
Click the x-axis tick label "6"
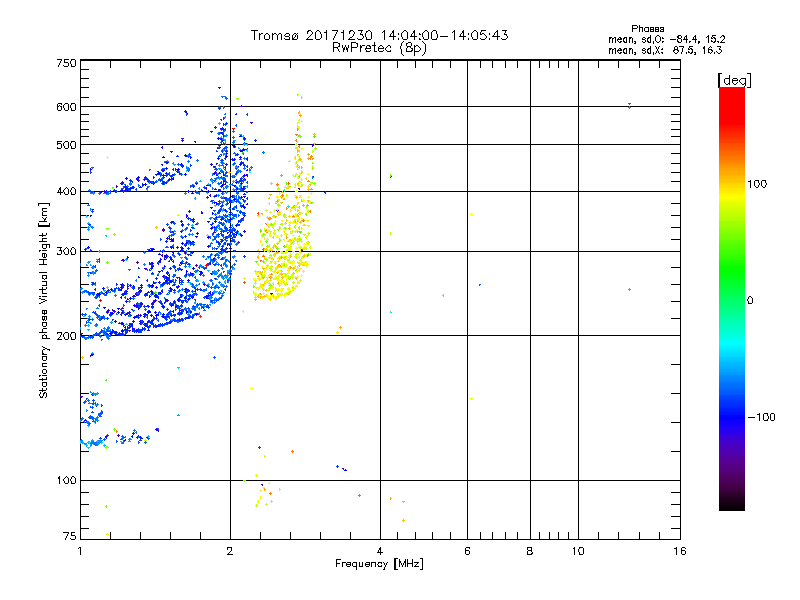pos(467,551)
